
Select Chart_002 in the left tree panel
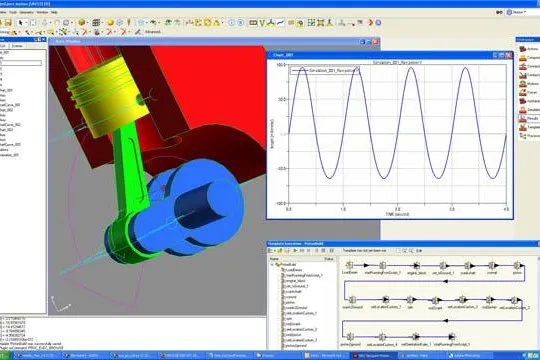[x=6, y=110]
